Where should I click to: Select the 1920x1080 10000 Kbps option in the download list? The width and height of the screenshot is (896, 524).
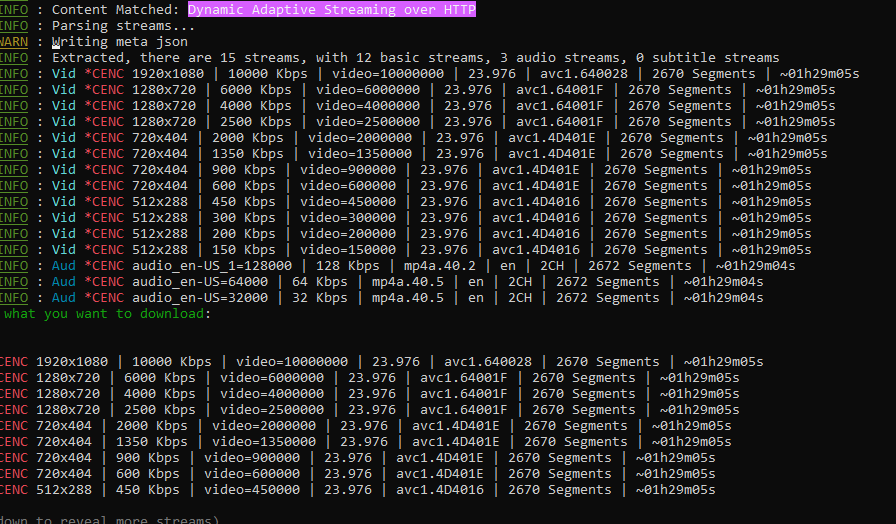tap(382, 362)
